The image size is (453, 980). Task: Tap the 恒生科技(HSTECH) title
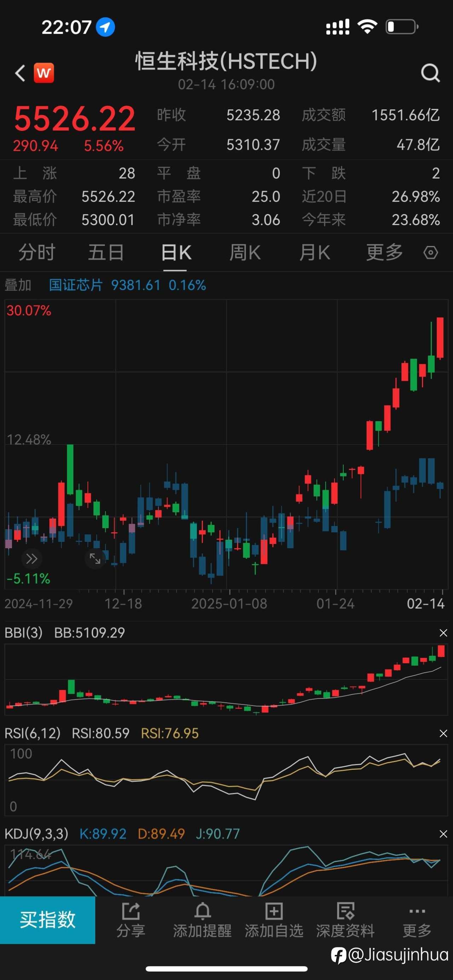click(x=226, y=61)
